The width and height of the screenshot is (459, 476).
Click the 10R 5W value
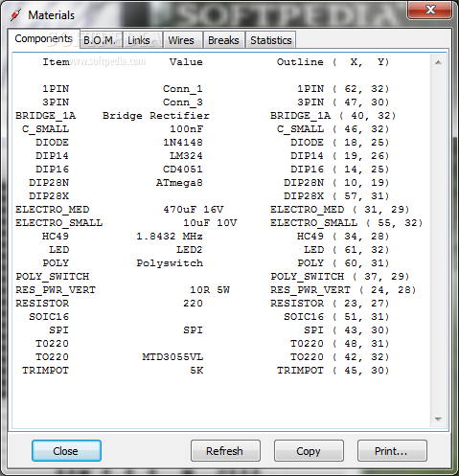(210, 290)
